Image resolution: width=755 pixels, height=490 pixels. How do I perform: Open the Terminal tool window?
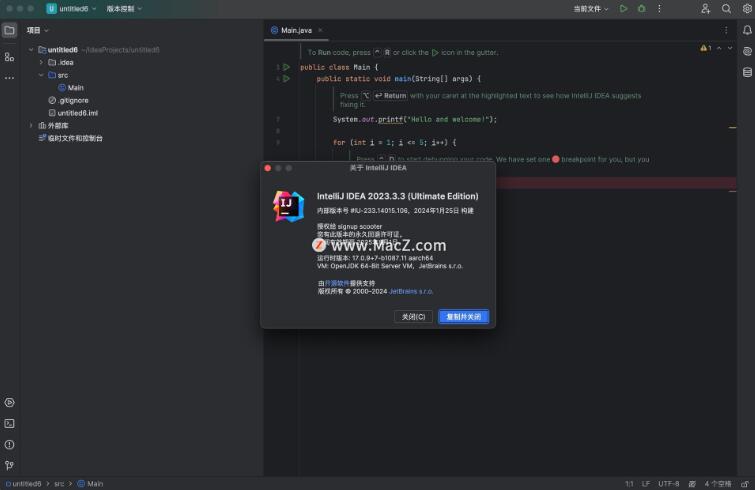coord(9,424)
